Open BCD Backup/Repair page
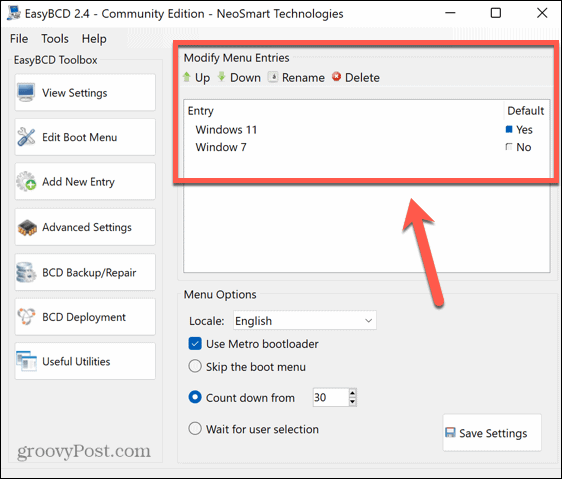This screenshot has height=479, width=562. coord(85,272)
